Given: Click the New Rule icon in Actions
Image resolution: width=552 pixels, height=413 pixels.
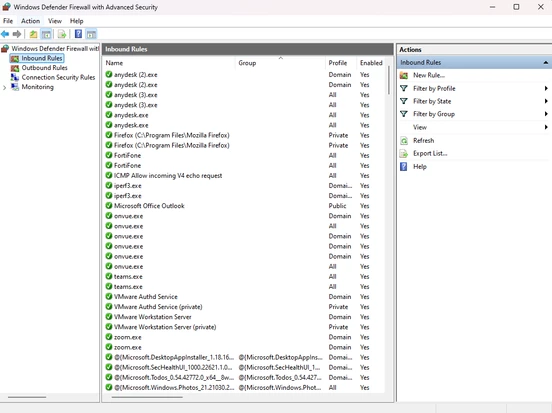Looking at the screenshot, I should click(404, 75).
